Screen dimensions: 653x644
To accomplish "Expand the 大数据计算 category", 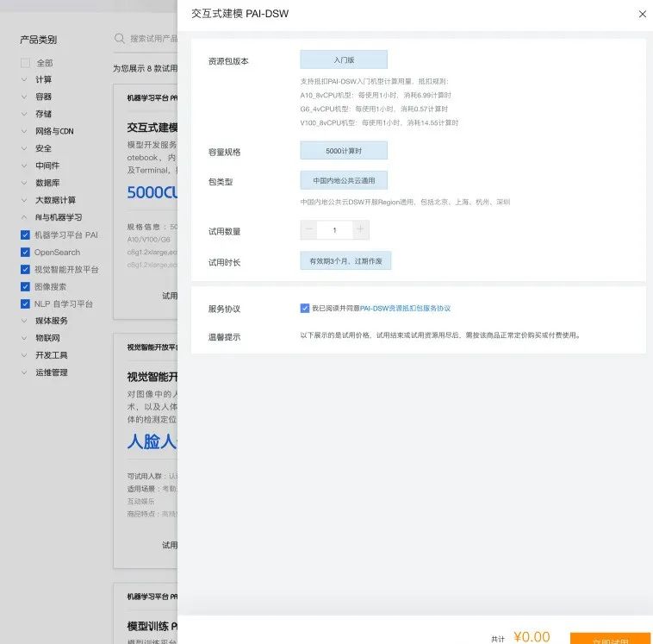I will click(x=24, y=200).
